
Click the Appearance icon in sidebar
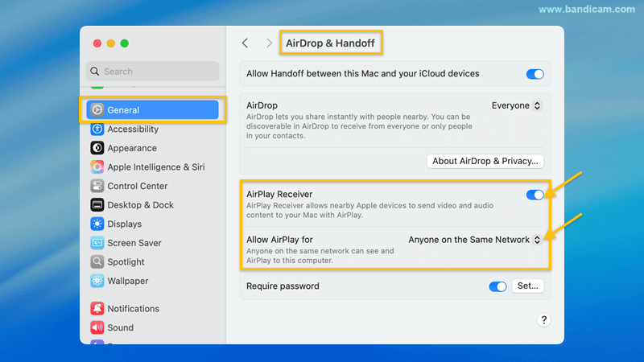pos(97,148)
